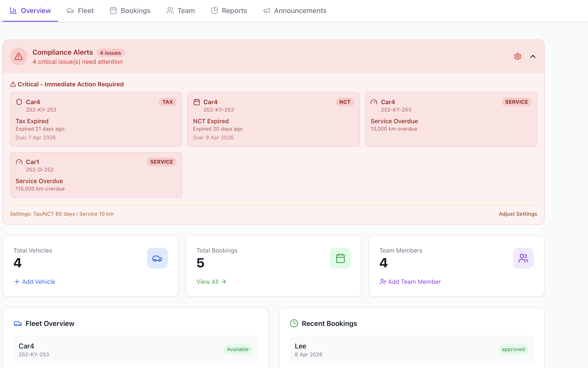Click the approved badge on Lee's booking

(x=513, y=349)
